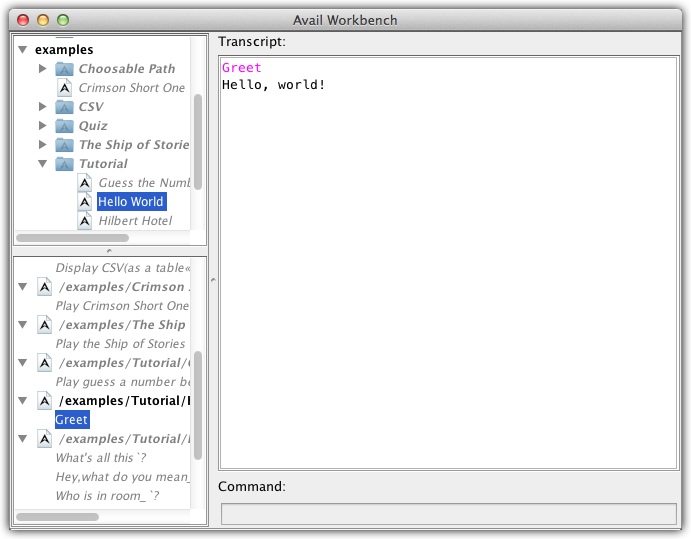
Task: Choose the Display CSV as a table command
Action: (x=123, y=268)
